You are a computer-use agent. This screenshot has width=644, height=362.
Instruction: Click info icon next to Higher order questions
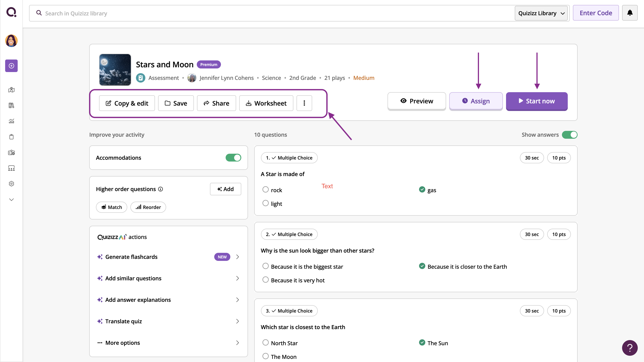click(x=161, y=189)
